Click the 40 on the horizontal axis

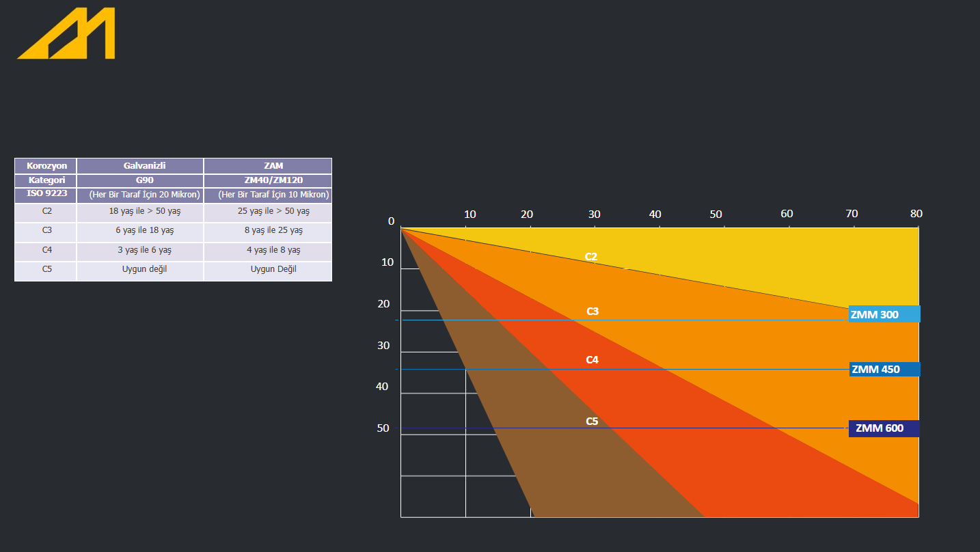[x=655, y=215]
